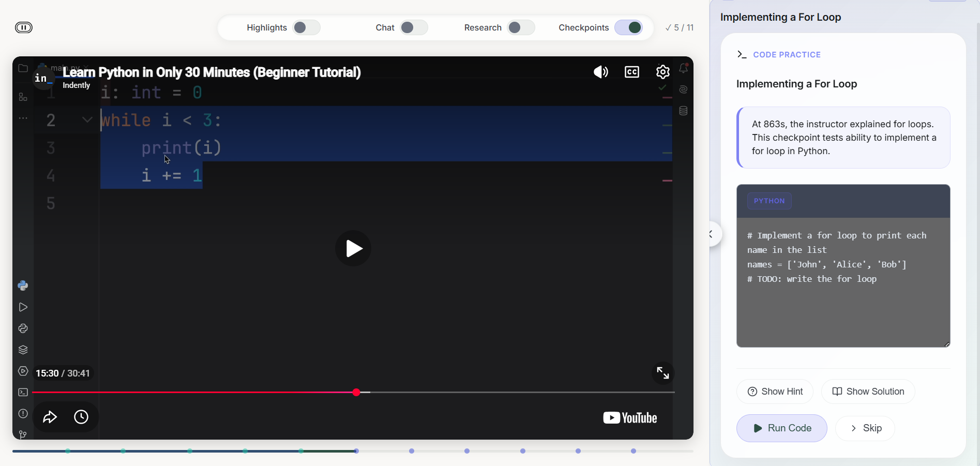Click the Show Solution button
The height and width of the screenshot is (466, 980).
pyautogui.click(x=868, y=392)
